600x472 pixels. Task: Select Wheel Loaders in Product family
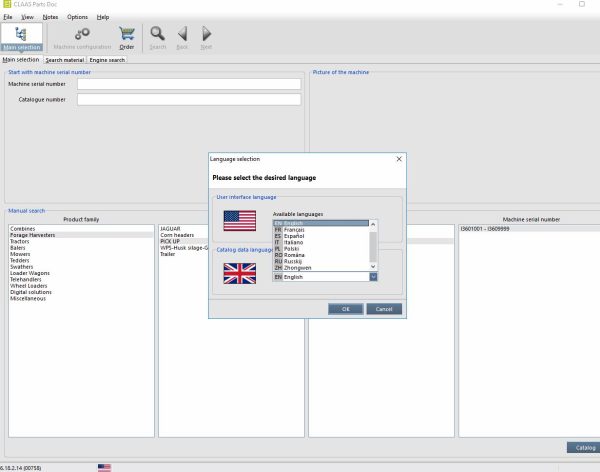pos(81,286)
